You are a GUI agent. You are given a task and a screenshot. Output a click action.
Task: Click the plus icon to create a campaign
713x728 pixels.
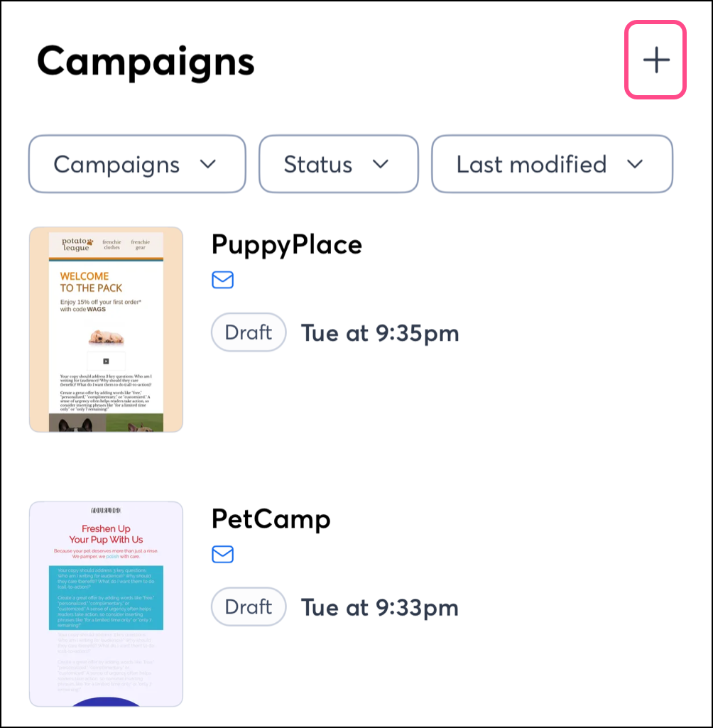(x=655, y=60)
